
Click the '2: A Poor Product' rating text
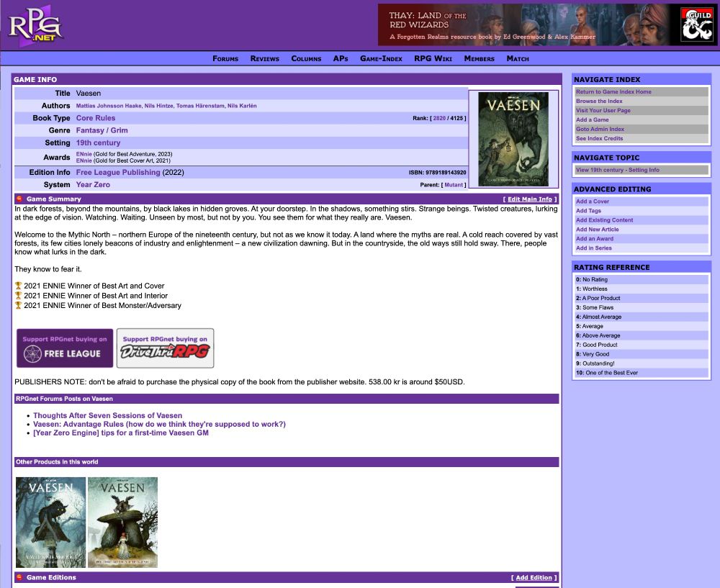pos(598,299)
